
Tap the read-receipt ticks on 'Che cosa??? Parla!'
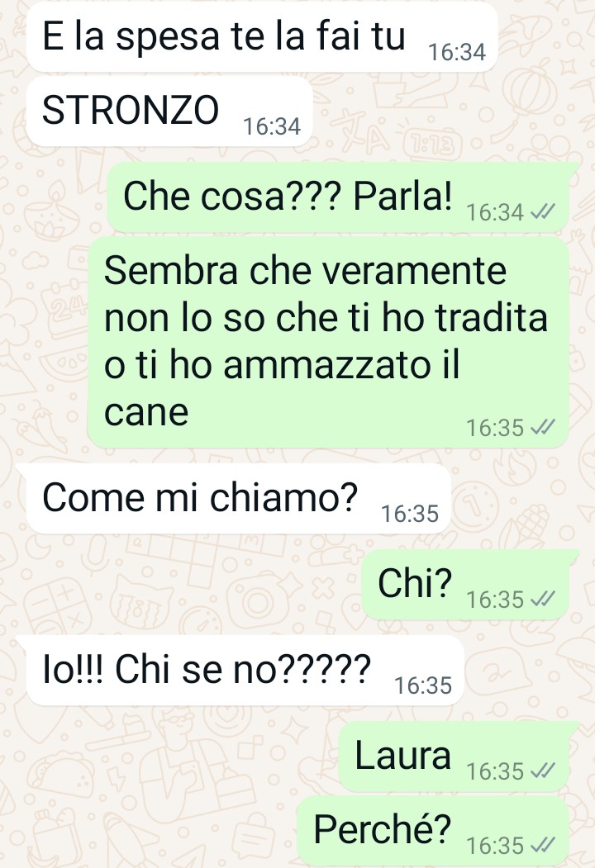tap(542, 211)
